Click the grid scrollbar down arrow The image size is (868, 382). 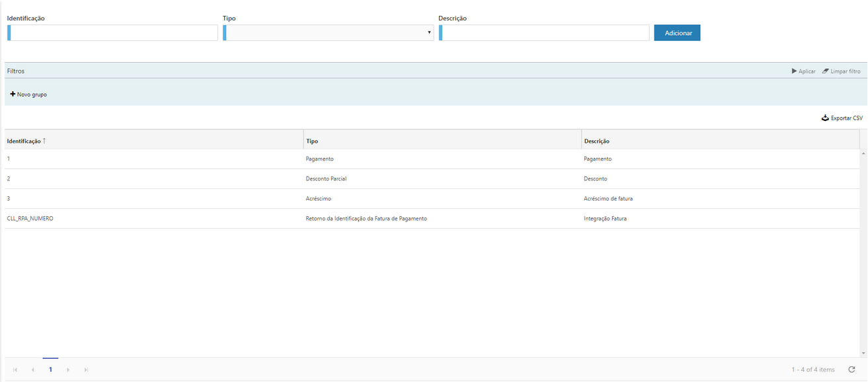[863, 354]
